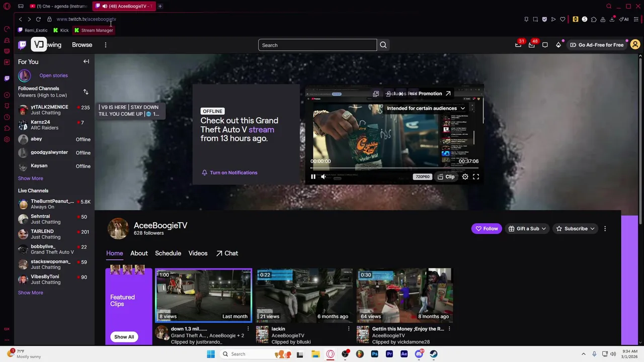Open the Stream Manager bookmark

click(x=94, y=30)
